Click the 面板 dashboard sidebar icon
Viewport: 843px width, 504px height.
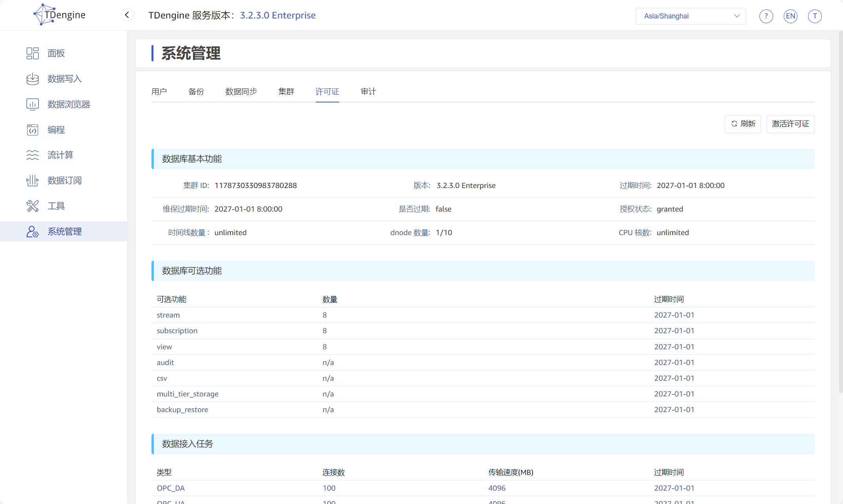(x=33, y=53)
